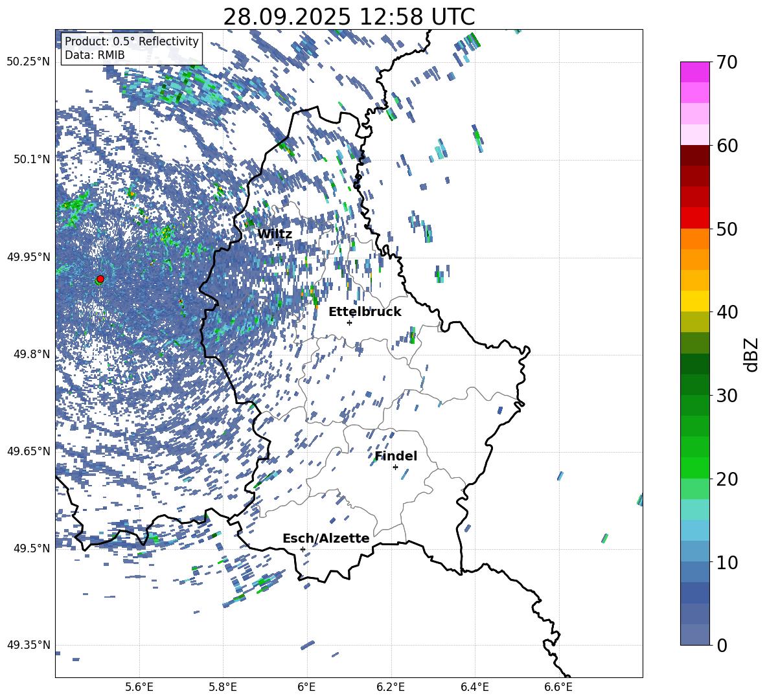Viewport: 767px width, 700px height.
Task: Click the grey-blue swatch at 0 dBZ
Action: tap(694, 635)
